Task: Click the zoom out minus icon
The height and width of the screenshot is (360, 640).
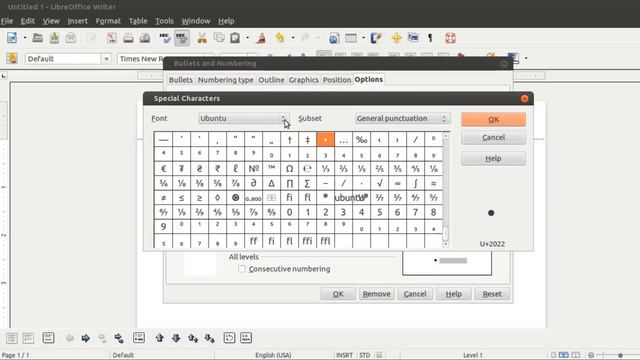Action: (591, 355)
